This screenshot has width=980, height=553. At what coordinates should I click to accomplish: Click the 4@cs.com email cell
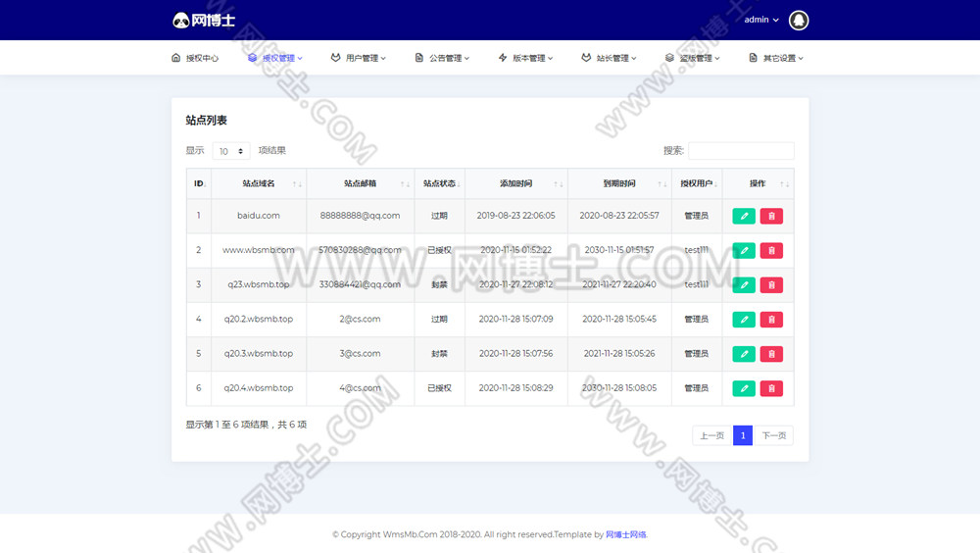click(360, 387)
